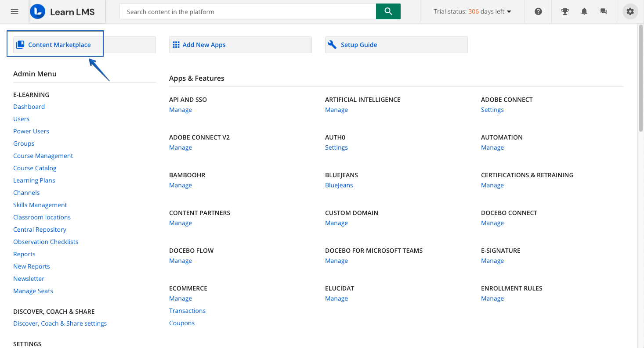Manage Docebo Connect
Screen dimensions: 644x348
tap(492, 223)
